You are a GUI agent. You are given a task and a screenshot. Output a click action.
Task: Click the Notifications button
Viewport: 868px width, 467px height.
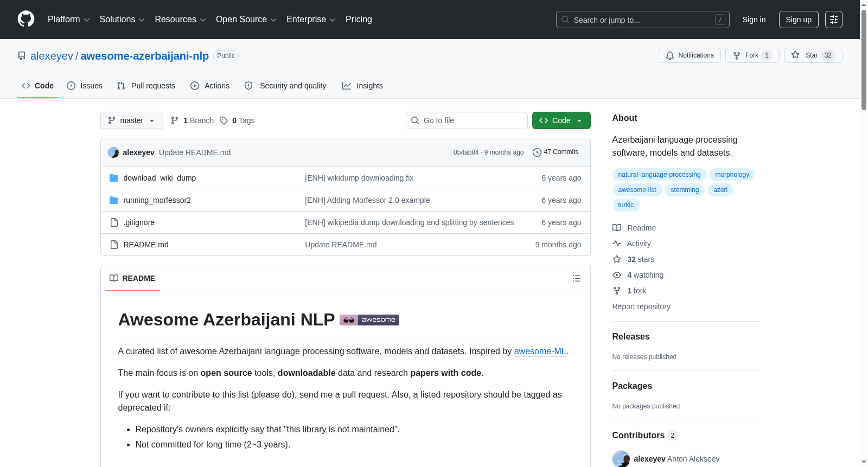(x=690, y=55)
